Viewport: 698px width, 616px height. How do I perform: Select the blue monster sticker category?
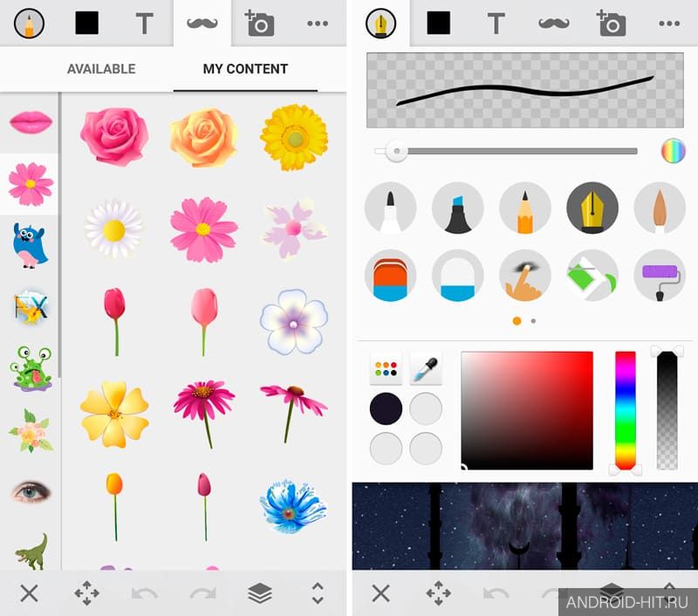[30, 246]
